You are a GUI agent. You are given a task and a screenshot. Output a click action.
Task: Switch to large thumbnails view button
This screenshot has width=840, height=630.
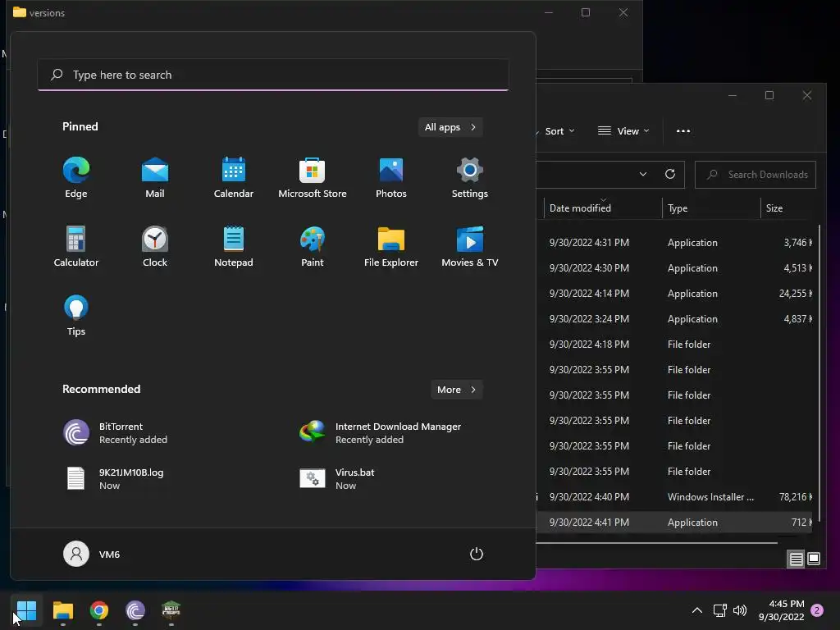point(814,559)
